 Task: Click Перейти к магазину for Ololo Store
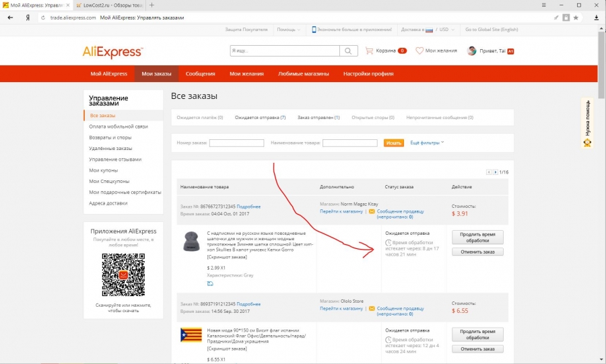coord(341,309)
